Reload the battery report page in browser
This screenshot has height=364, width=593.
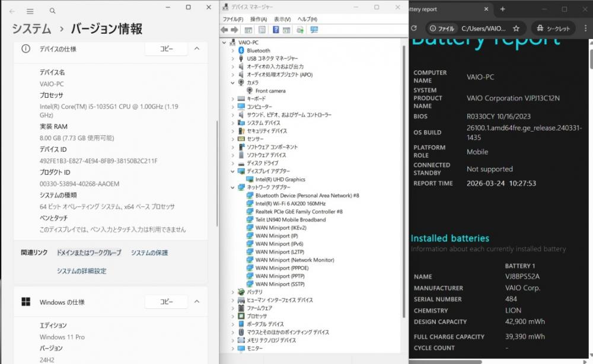(414, 28)
